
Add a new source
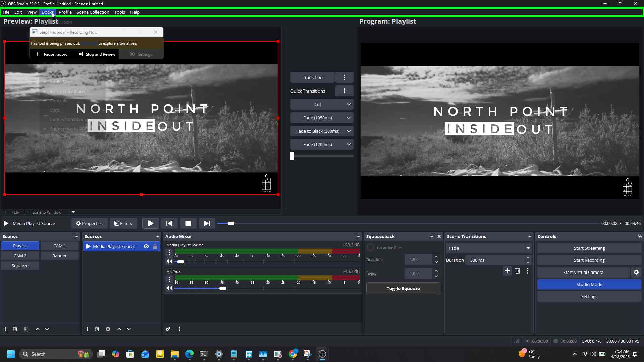coord(87,329)
